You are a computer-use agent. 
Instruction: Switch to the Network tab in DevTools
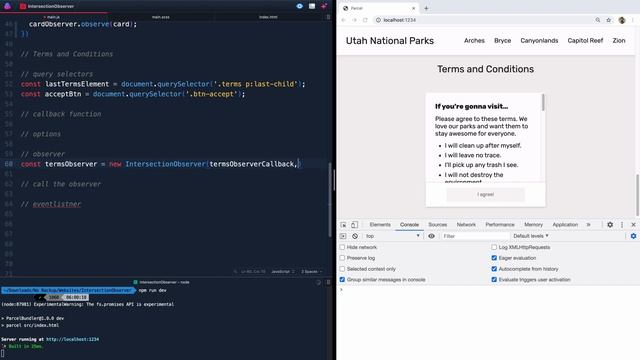466,225
